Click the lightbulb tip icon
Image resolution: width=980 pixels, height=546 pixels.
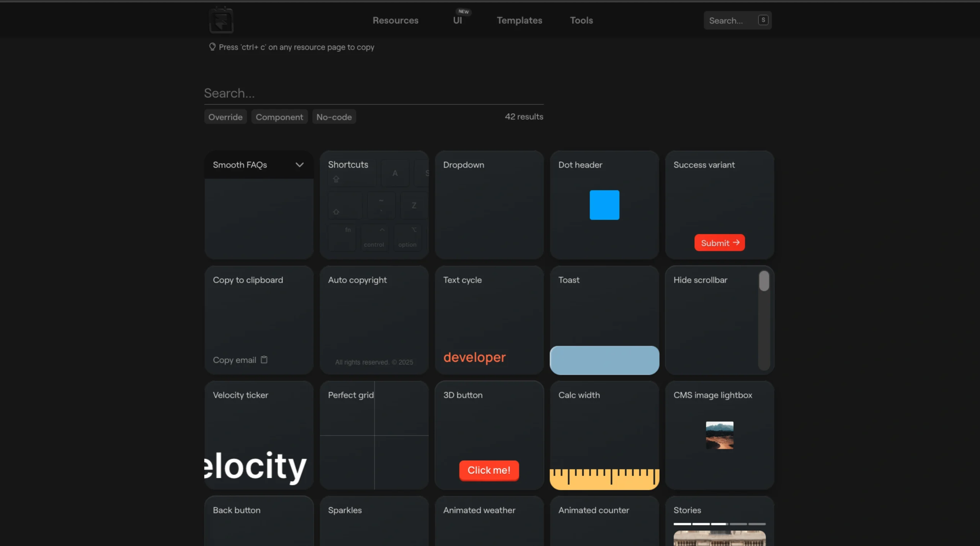click(212, 47)
